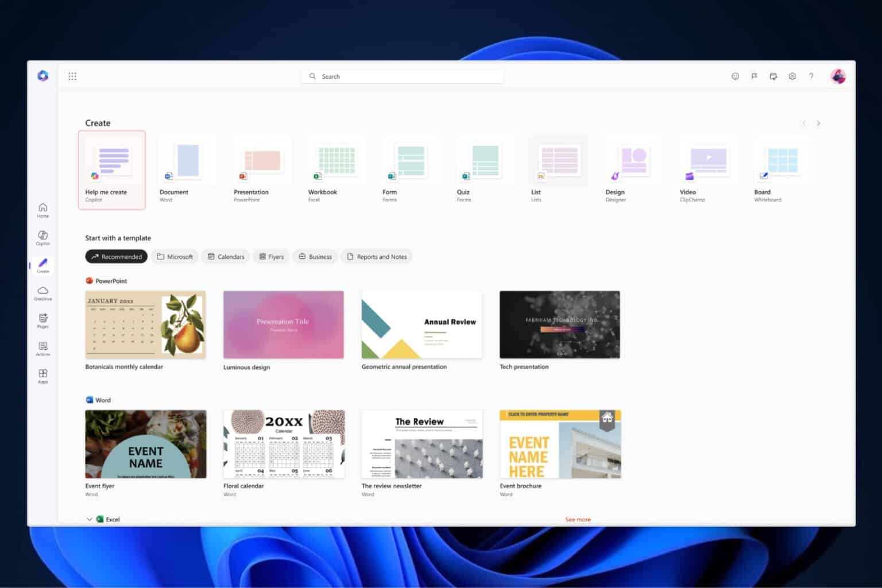Click the flag icon in header
This screenshot has width=882, height=588.
coord(754,76)
